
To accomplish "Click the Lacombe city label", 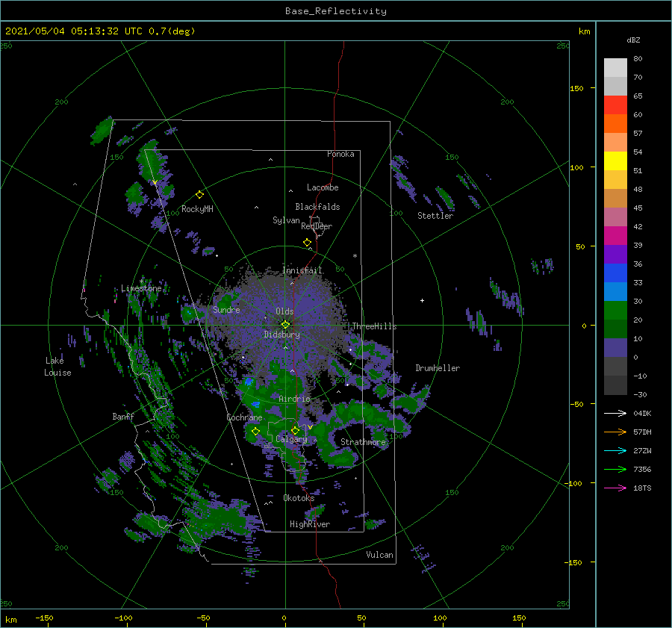I will pos(323,187).
